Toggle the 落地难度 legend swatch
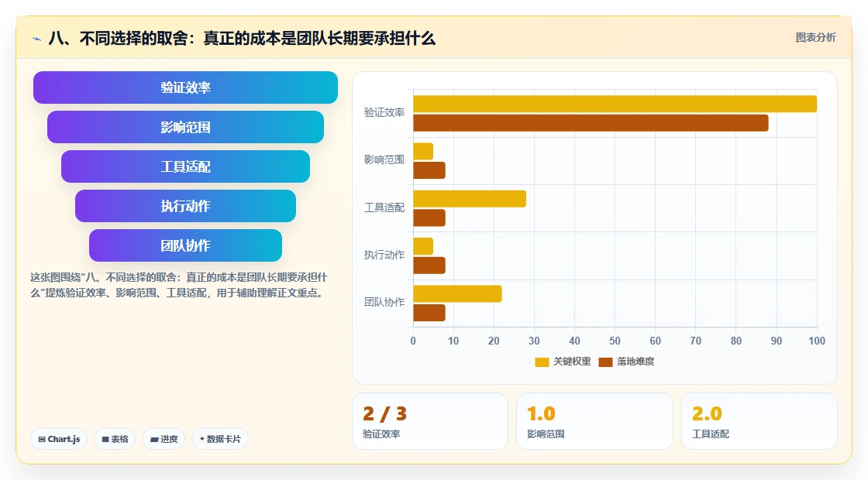The image size is (868, 480). point(605,362)
